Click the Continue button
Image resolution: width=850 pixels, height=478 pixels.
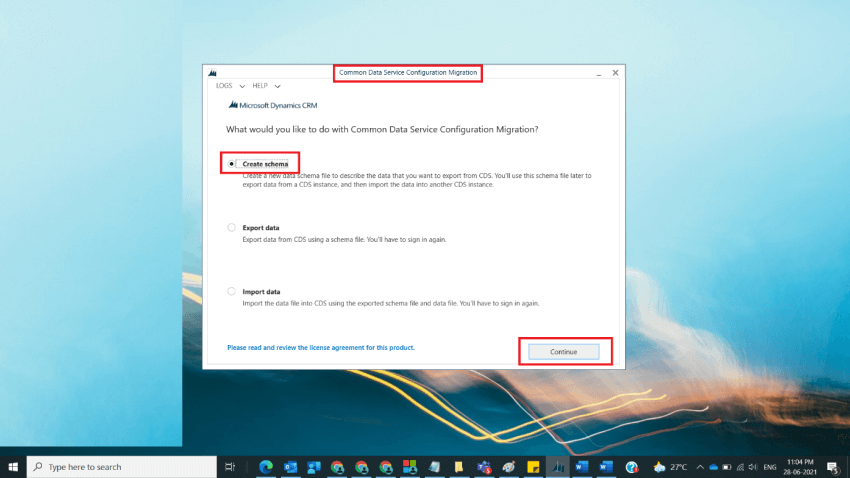point(564,352)
